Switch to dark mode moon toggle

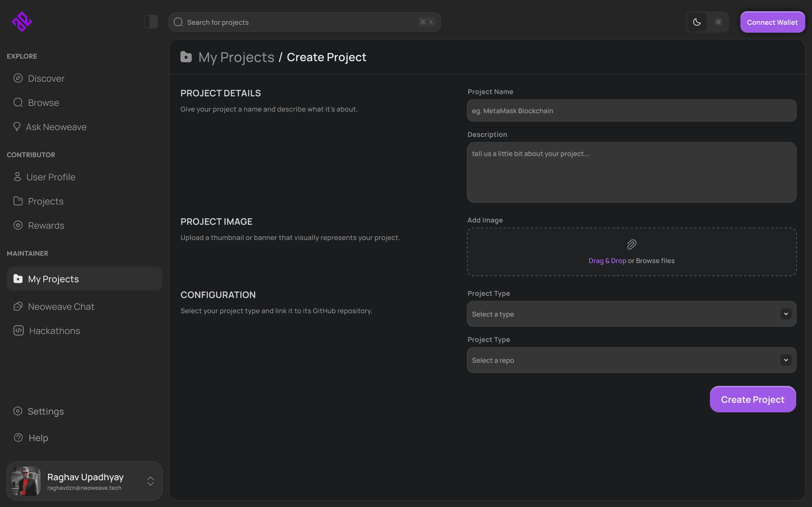pyautogui.click(x=697, y=22)
